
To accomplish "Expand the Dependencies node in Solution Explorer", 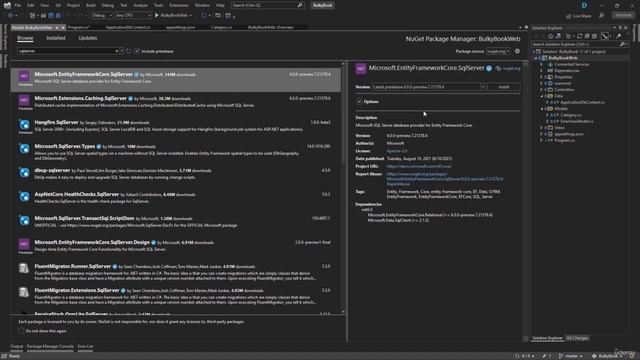I will (542, 71).
